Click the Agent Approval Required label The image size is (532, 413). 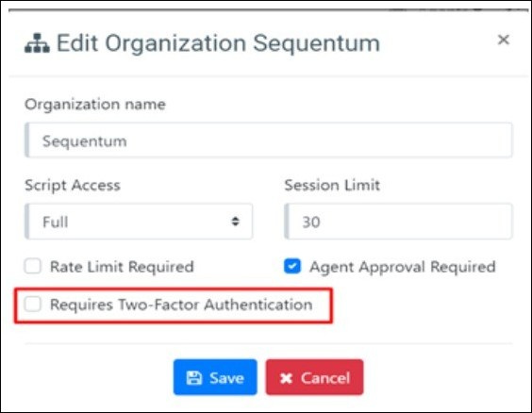click(x=403, y=267)
